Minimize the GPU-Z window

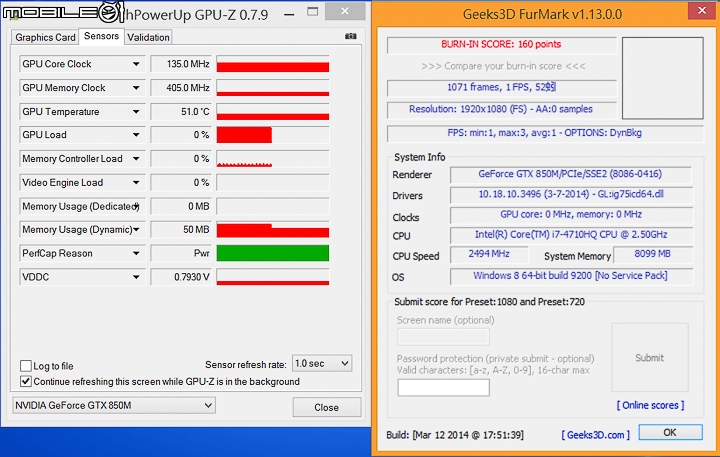coord(289,14)
